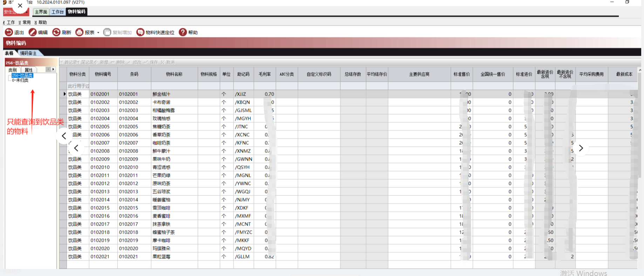Click 取消 cancel button in record bar
This screenshot has height=276, width=644.
[168, 62]
